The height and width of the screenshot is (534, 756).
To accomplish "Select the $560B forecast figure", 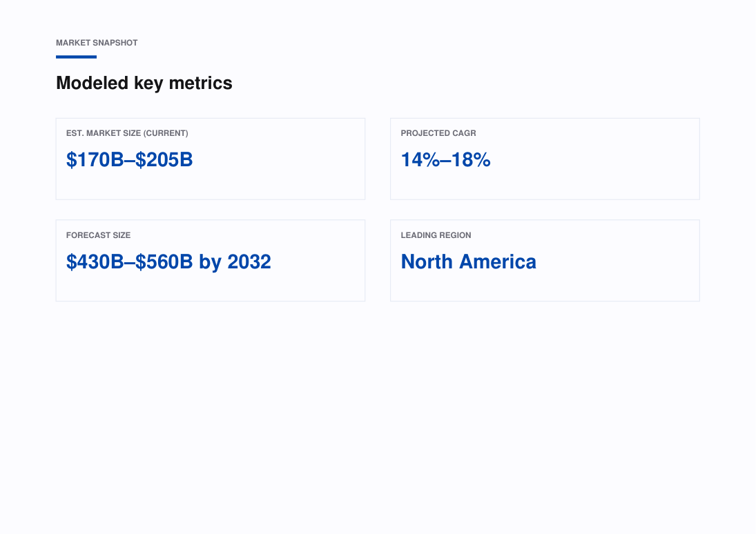I will click(x=164, y=262).
